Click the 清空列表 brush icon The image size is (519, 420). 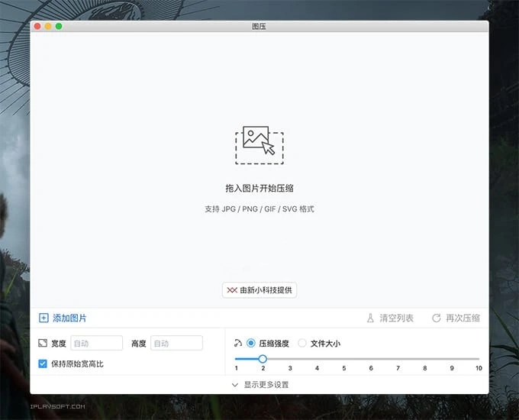tap(370, 318)
